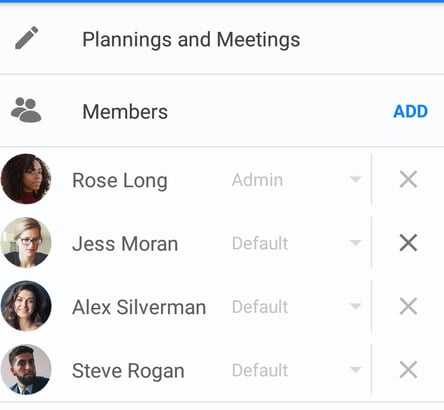Remove Steve Rogan with X icon
444x410 pixels.
tap(408, 370)
